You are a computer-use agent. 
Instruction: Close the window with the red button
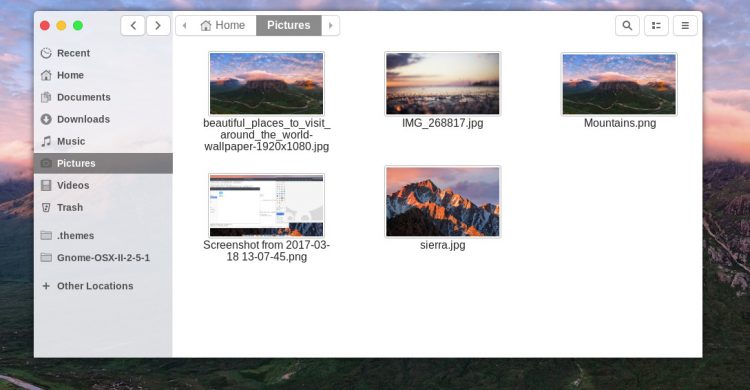click(45, 25)
